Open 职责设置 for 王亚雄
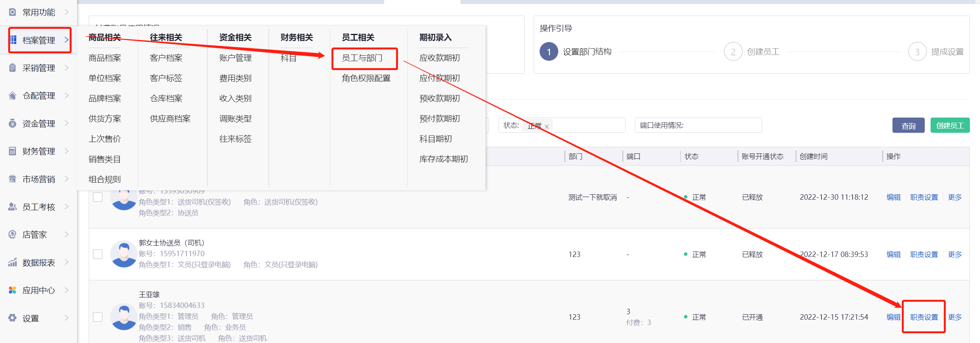Viewport: 980px width, 343px height. (x=924, y=317)
